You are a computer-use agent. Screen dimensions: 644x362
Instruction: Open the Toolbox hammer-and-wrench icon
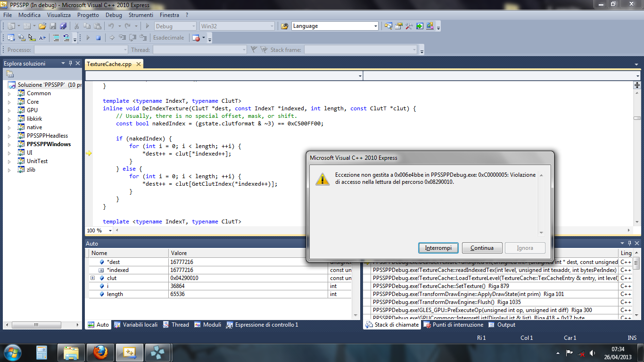pyautogui.click(x=409, y=26)
